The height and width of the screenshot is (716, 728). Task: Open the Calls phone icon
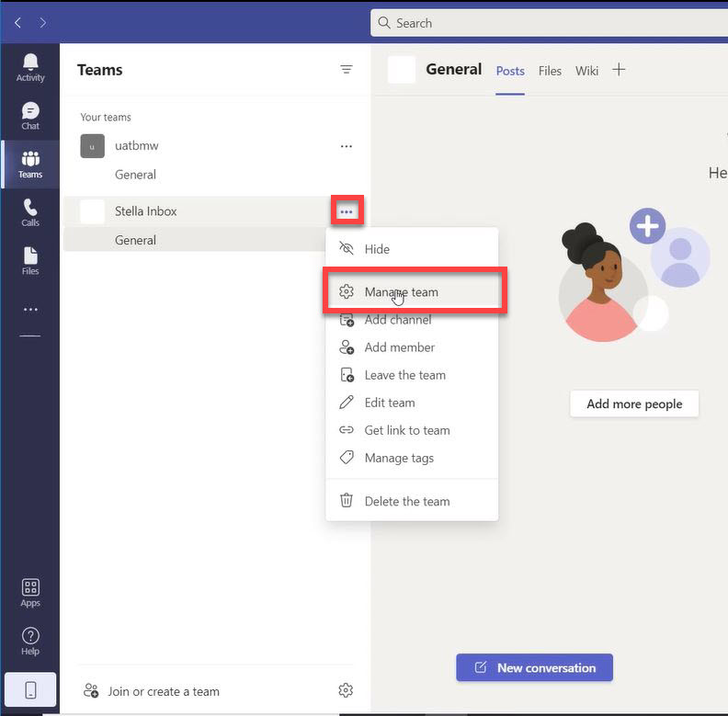(30, 212)
